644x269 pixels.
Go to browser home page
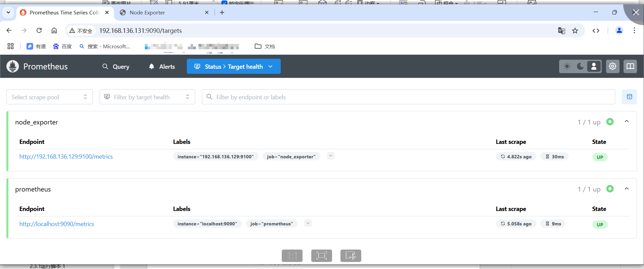pyautogui.click(x=54, y=31)
